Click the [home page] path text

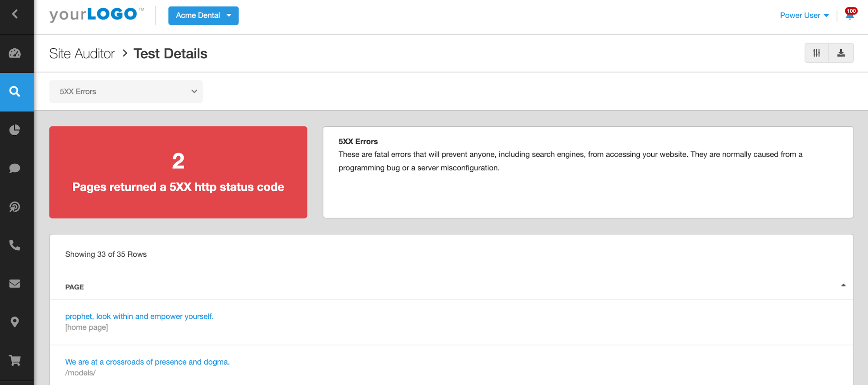tap(86, 328)
